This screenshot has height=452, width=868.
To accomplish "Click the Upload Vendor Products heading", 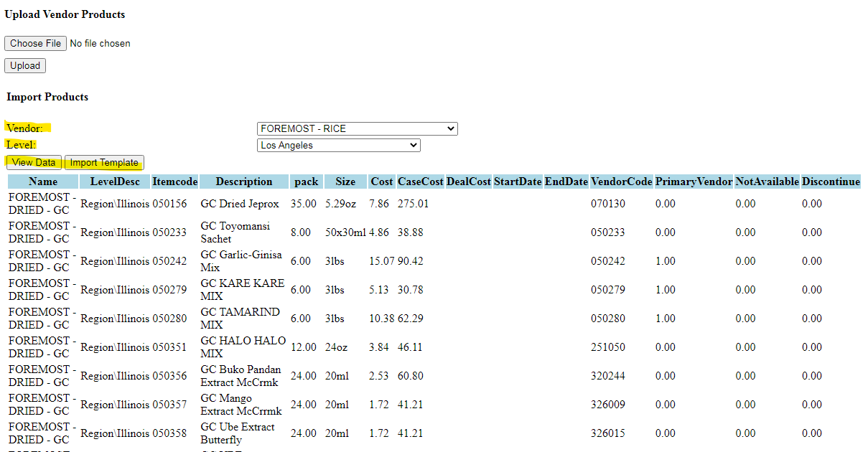I will click(x=65, y=14).
